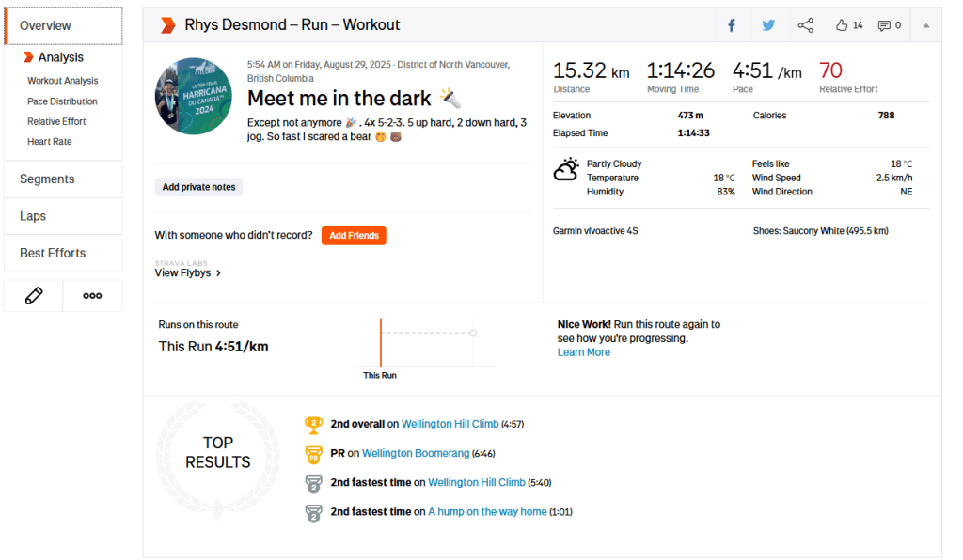Click the Add Friends button

click(x=354, y=236)
